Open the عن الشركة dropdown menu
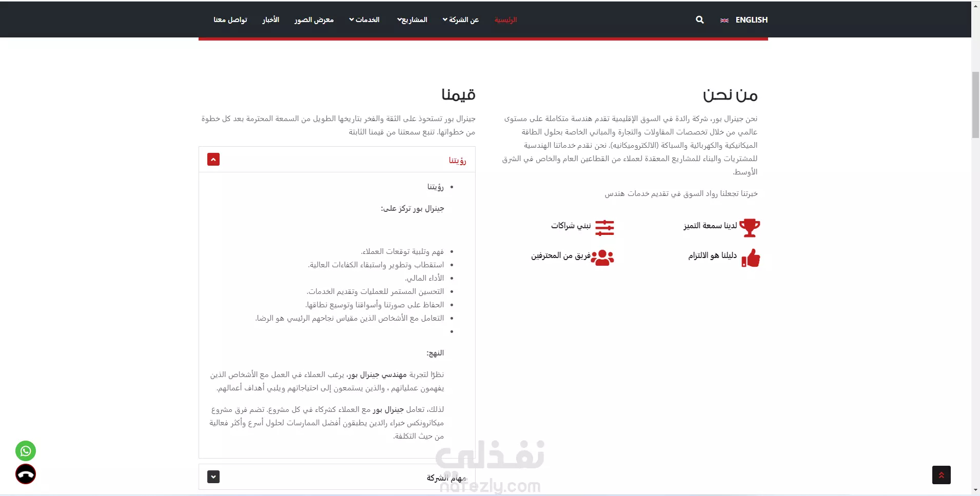This screenshot has width=980, height=496. [461, 19]
